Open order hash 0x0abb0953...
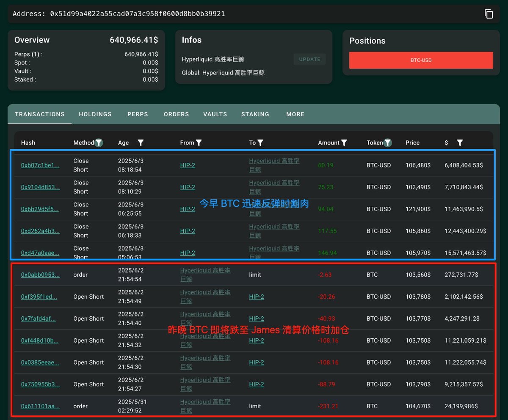This screenshot has width=508, height=420. 40,275
